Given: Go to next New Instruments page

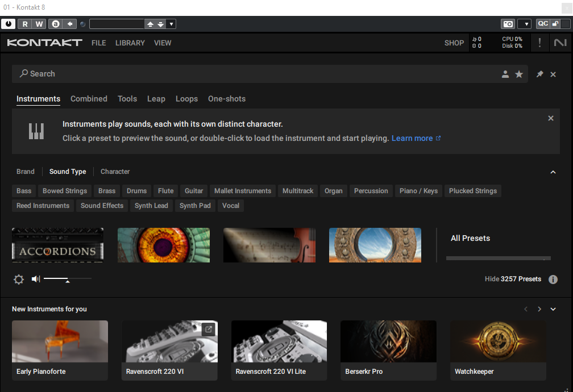Looking at the screenshot, I should tap(539, 309).
